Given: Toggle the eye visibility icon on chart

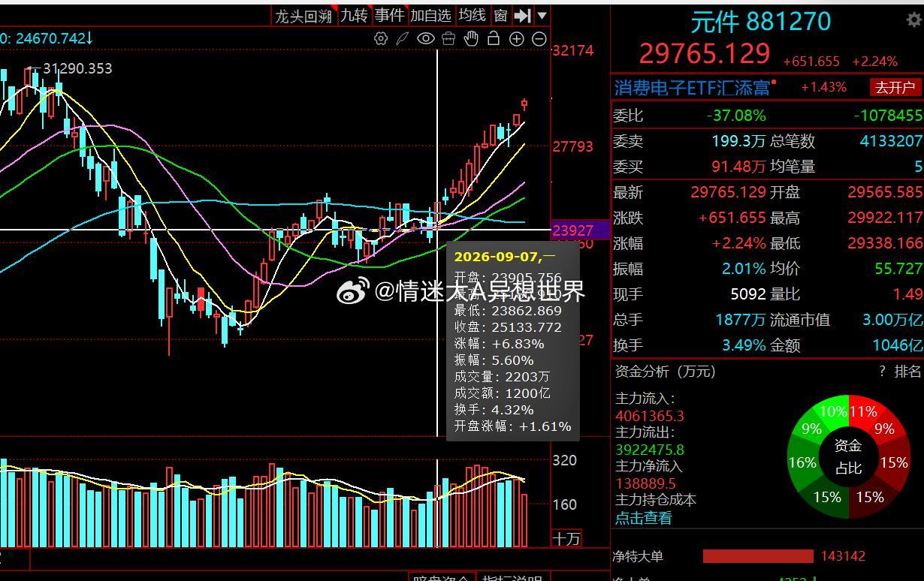Looking at the screenshot, I should pyautogui.click(x=426, y=38).
